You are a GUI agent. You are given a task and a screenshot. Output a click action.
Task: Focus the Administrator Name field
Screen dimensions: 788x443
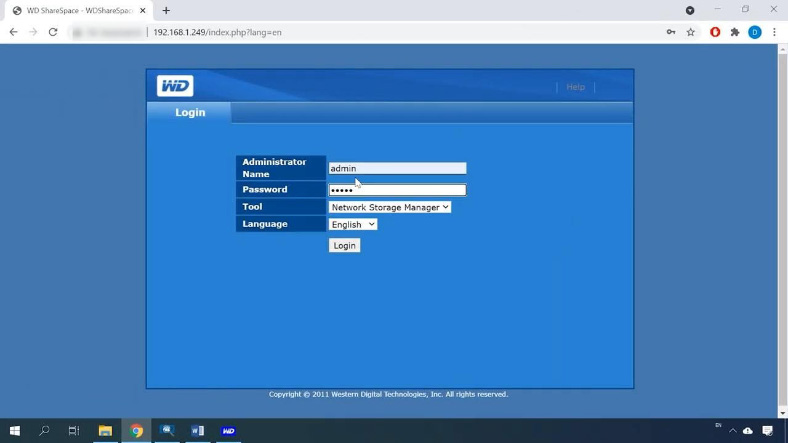[x=397, y=168]
